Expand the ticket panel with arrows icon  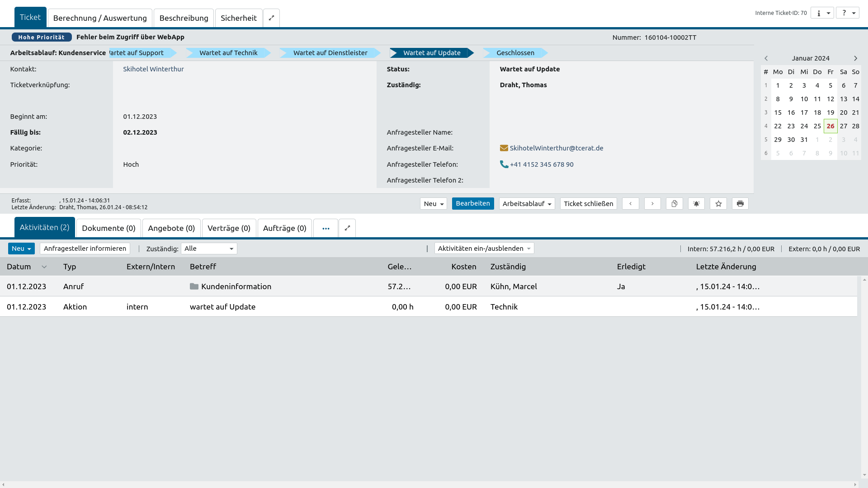click(x=271, y=18)
